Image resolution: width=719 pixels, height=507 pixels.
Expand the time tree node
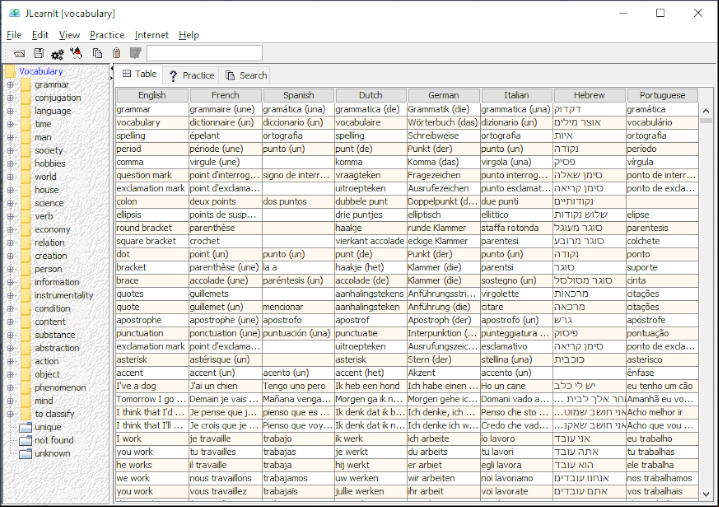click(10, 124)
